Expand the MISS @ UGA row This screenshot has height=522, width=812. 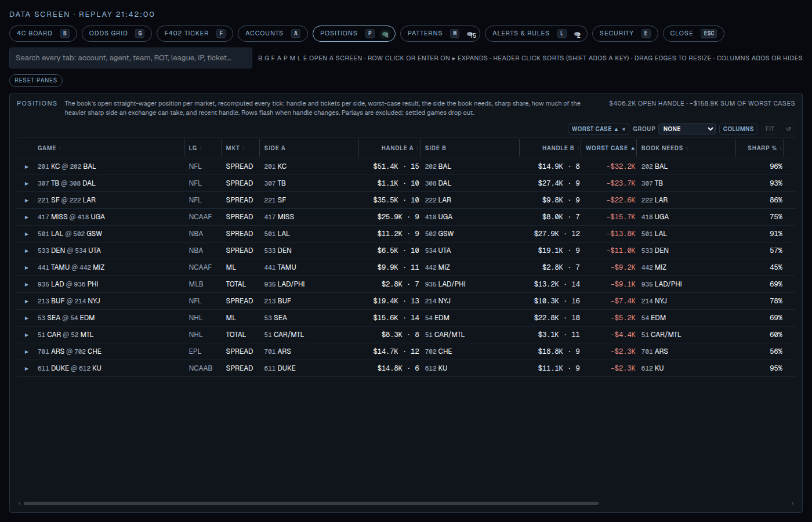click(27, 217)
